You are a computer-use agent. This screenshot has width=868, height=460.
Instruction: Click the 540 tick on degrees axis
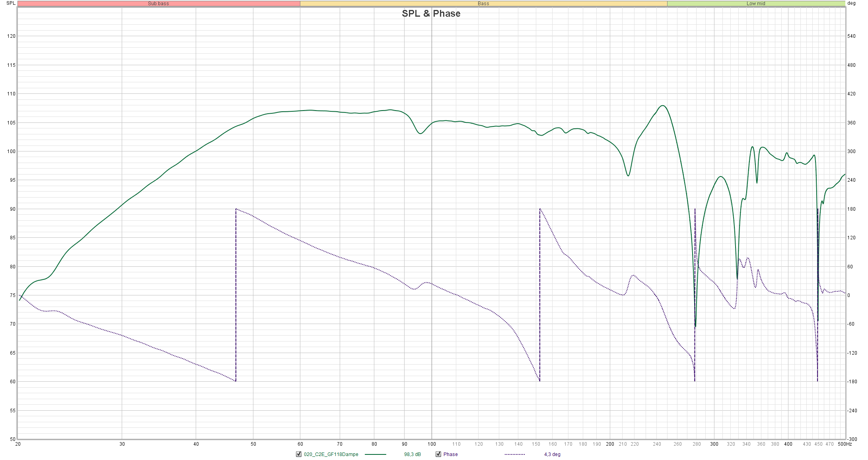851,36
